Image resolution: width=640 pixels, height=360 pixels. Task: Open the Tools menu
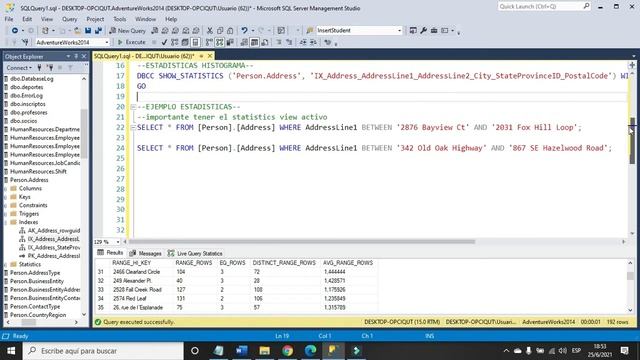(120, 19)
